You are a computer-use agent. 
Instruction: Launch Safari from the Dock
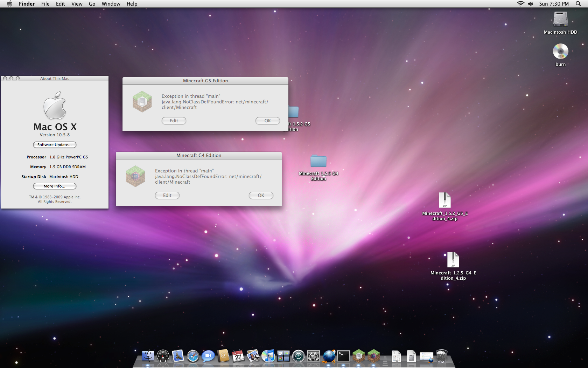tap(193, 356)
